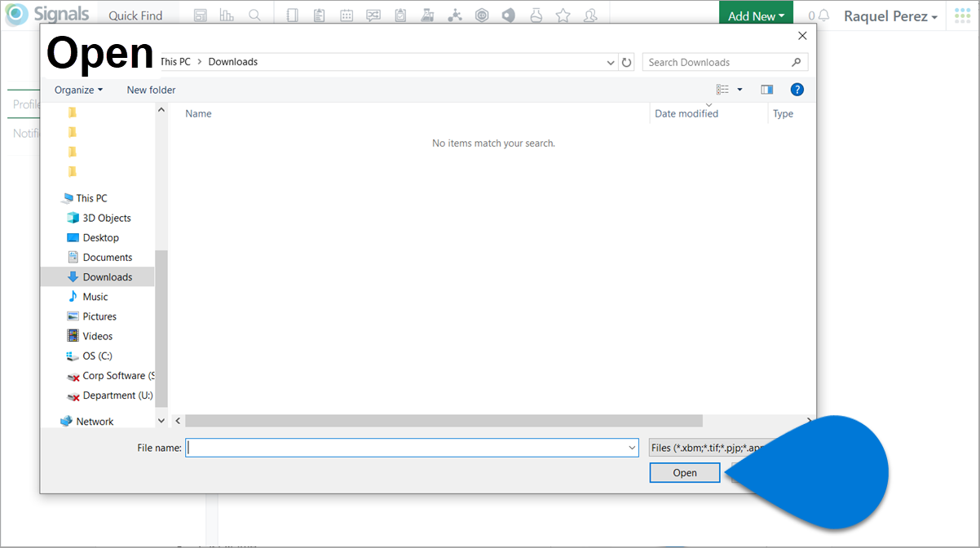Open the view options dropdown arrow
Screen dimensions: 980x548
coord(740,90)
